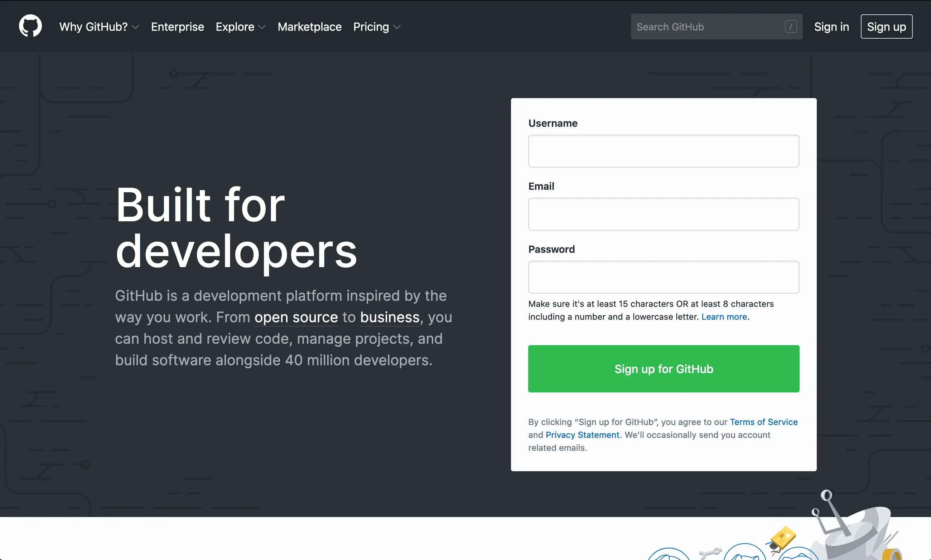
Task: Click the Marketplace menu item
Action: (309, 26)
